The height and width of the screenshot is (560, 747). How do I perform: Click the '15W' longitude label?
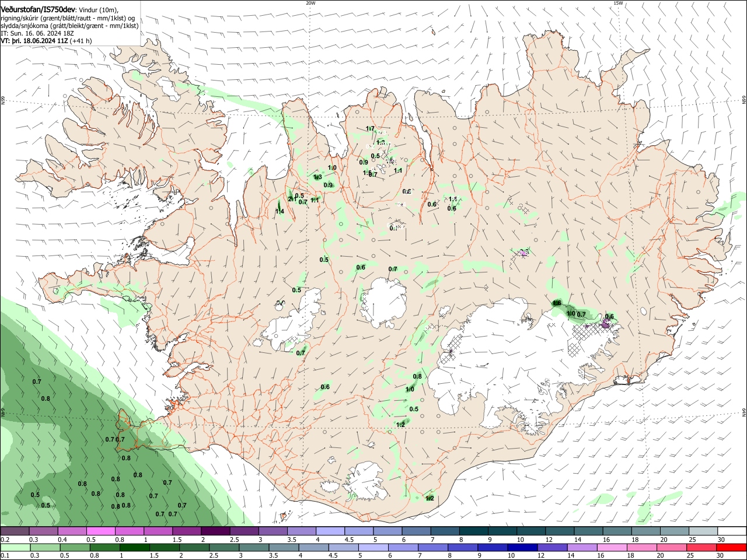click(x=617, y=3)
